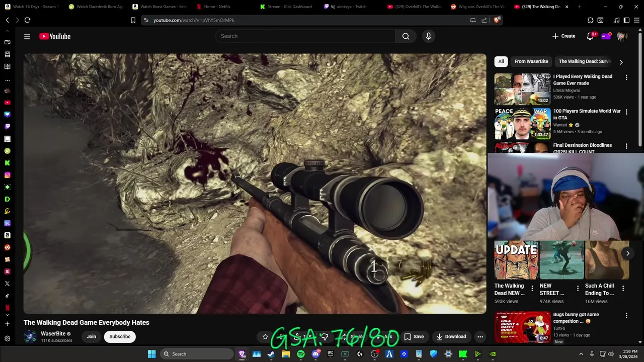This screenshot has width=644, height=362.
Task: Open the 'Such A Chill Ending To' short thumbnail
Action: click(x=607, y=260)
